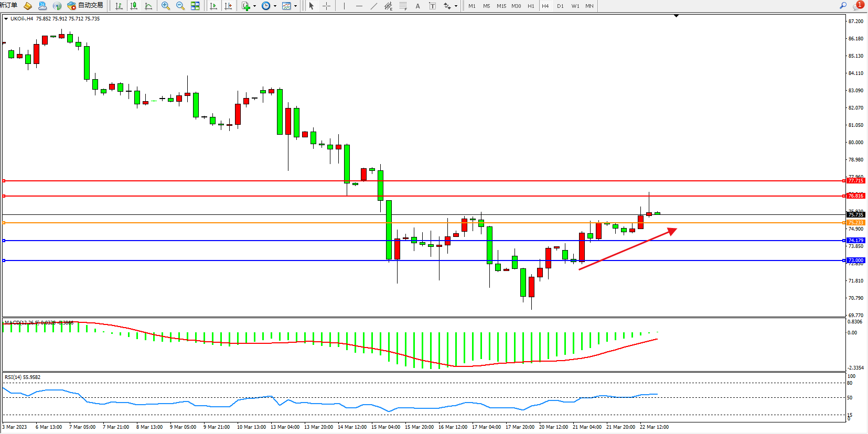Toggle the chart auto-scroll button
868x434 pixels.
coord(213,6)
